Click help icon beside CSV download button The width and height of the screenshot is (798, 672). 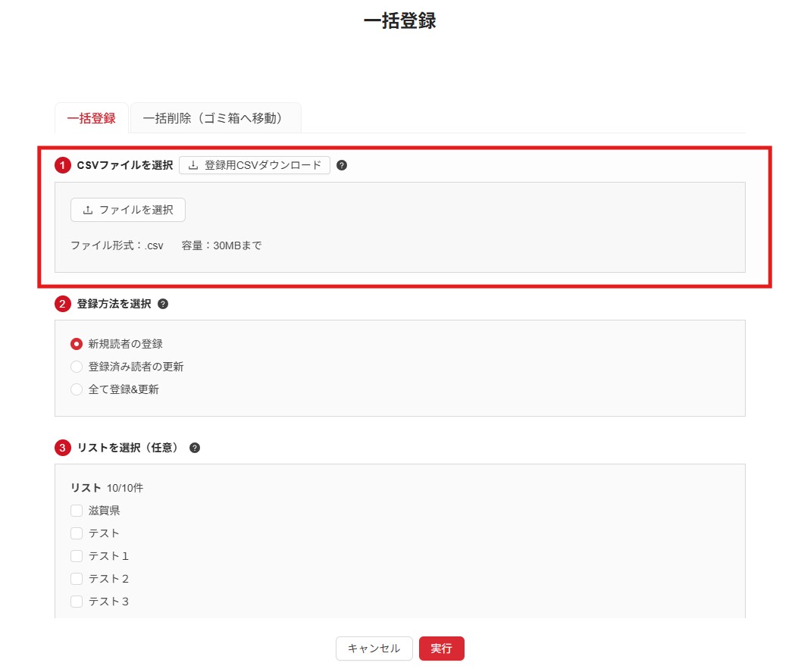[342, 165]
